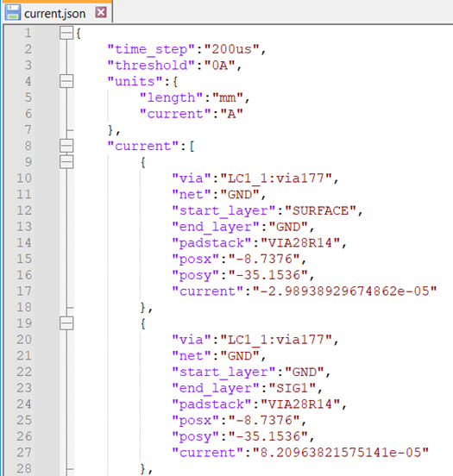Click the "posy" key on line 26

click(x=195, y=436)
